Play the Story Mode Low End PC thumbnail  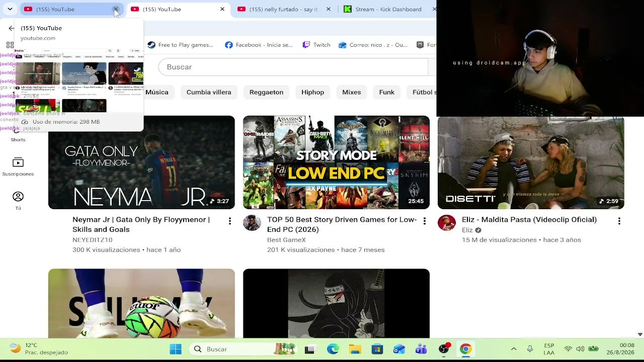click(336, 162)
